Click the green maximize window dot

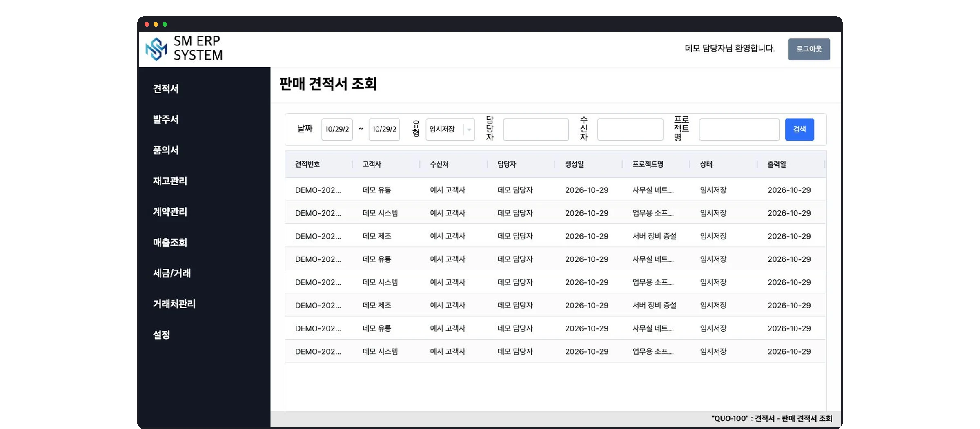pos(165,25)
